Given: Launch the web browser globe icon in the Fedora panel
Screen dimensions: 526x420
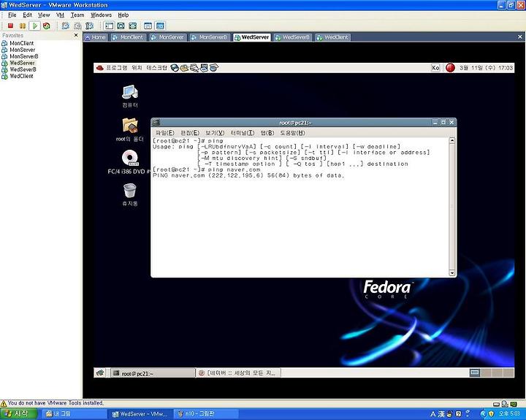Looking at the screenshot, I should point(175,68).
